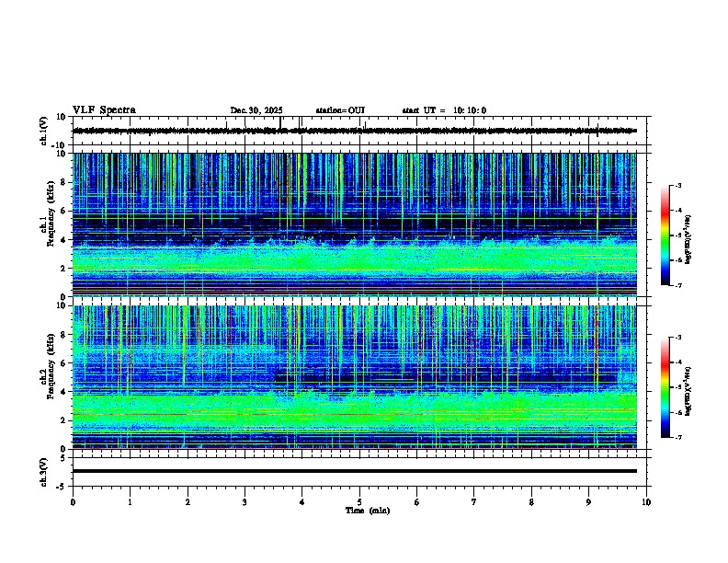Click the ch.2 spectrogram color scale bar
Image resolution: width=728 pixels, height=563 pixels.
pos(665,387)
